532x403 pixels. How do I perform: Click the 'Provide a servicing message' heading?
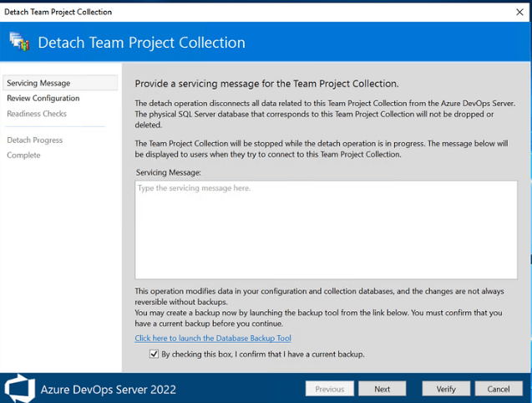pos(266,84)
